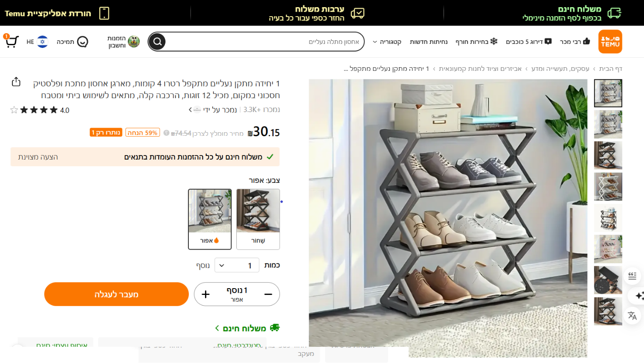This screenshot has height=363, width=644.
Task: Open the quantity (כמות) dropdown
Action: (237, 265)
